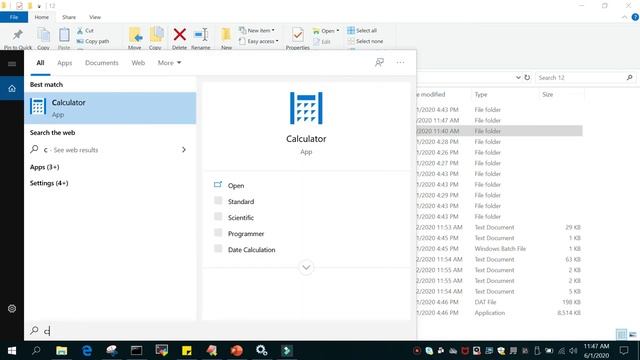Collapse the Explorer ribbon chevron
The image size is (640, 360).
624,17
